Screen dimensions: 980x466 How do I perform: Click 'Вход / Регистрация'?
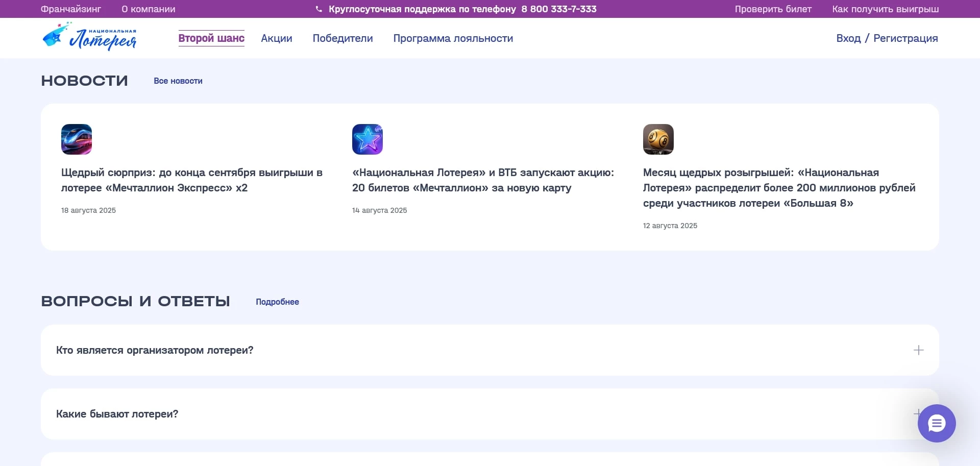coord(887,38)
